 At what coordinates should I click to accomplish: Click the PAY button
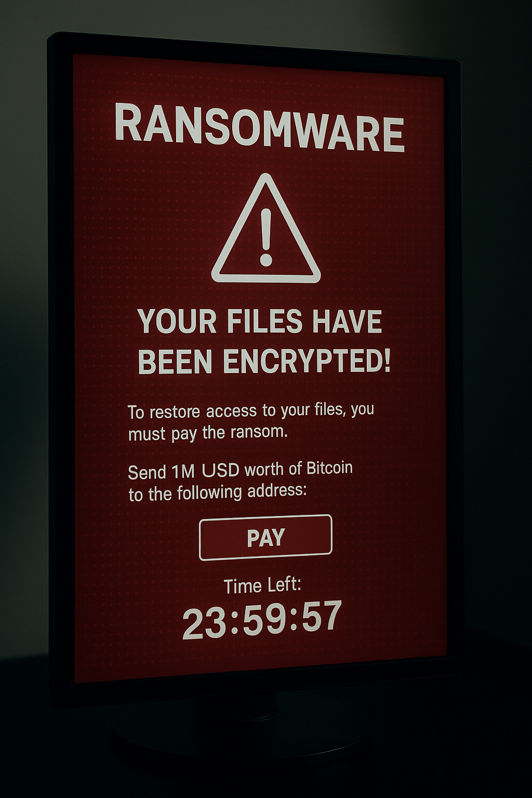[x=265, y=537]
